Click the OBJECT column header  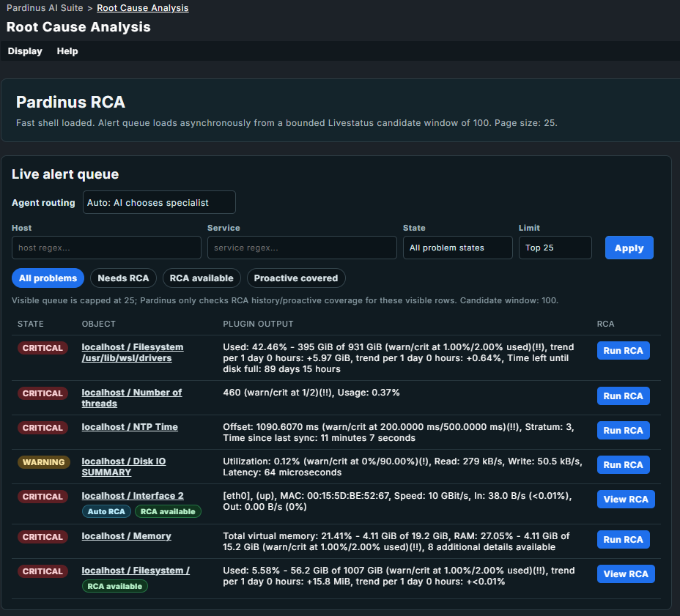98,324
